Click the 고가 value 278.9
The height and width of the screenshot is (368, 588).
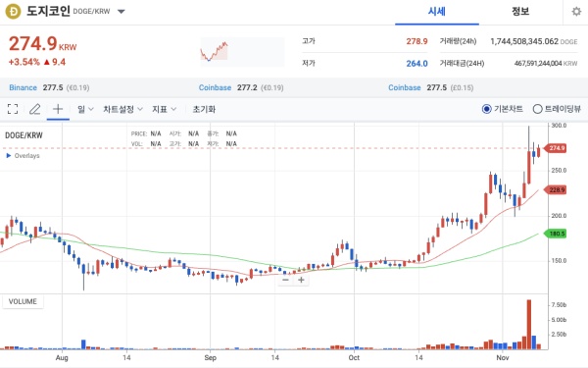[416, 41]
